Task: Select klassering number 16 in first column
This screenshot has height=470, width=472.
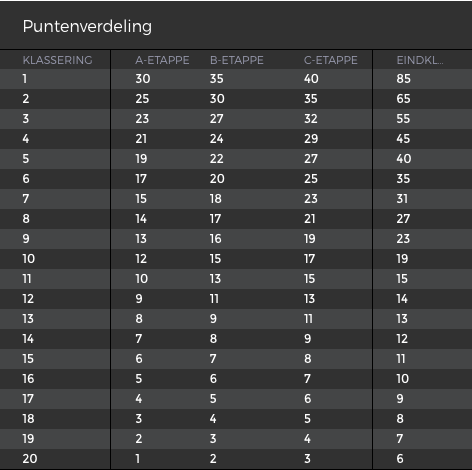Action: (x=28, y=379)
